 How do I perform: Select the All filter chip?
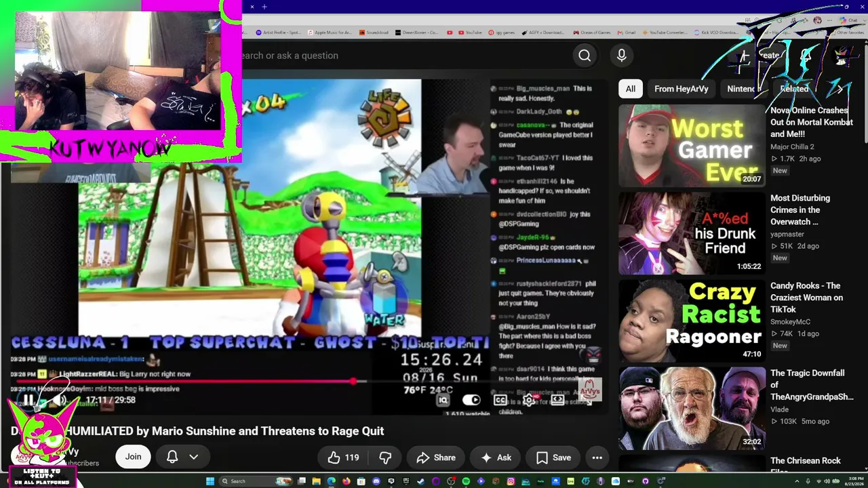[x=631, y=89]
